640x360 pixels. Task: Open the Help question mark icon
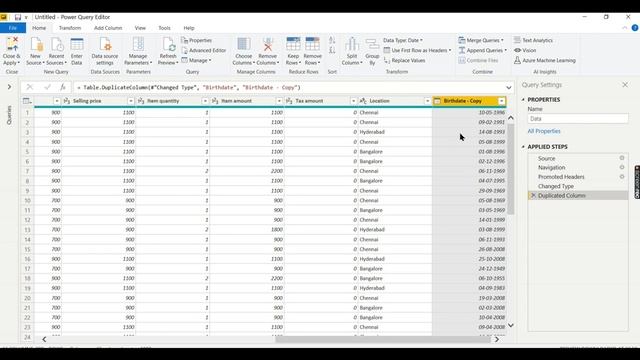635,28
